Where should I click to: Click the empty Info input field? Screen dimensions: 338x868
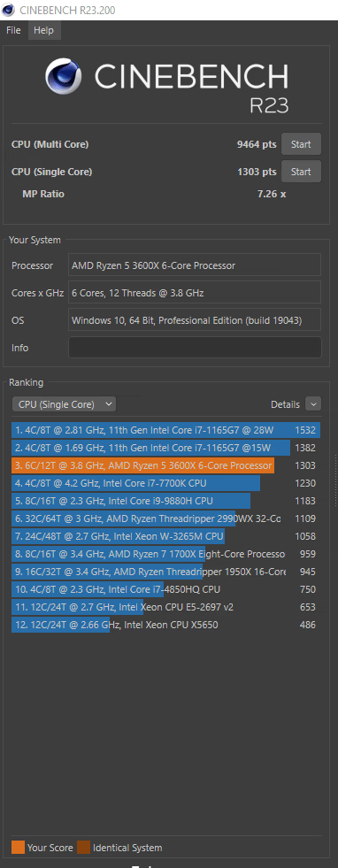tap(195, 348)
